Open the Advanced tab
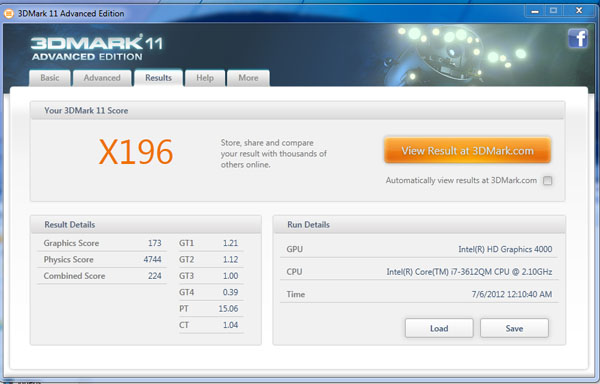 (102, 78)
